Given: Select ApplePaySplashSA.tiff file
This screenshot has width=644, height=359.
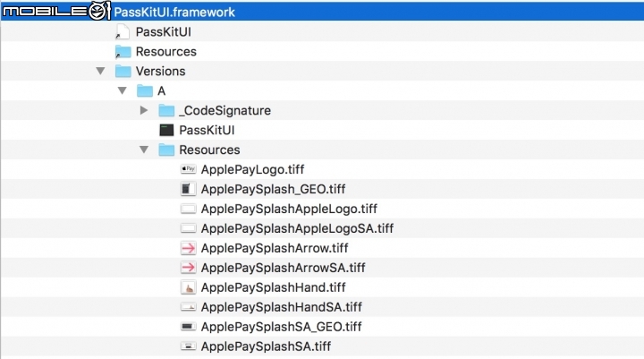Looking at the screenshot, I should tap(266, 346).
